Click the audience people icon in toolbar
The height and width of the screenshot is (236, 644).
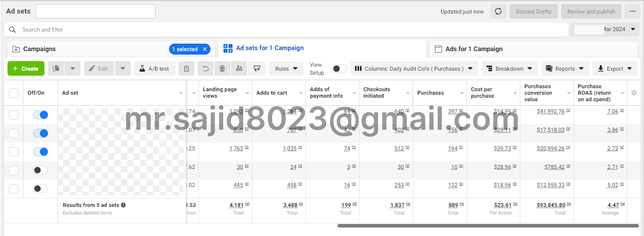coord(239,69)
